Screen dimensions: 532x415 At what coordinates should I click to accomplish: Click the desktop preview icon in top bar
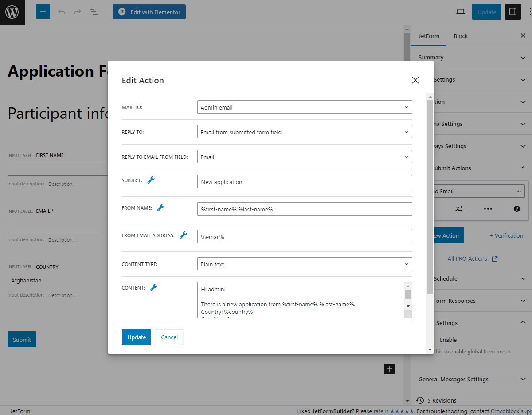[x=460, y=12]
